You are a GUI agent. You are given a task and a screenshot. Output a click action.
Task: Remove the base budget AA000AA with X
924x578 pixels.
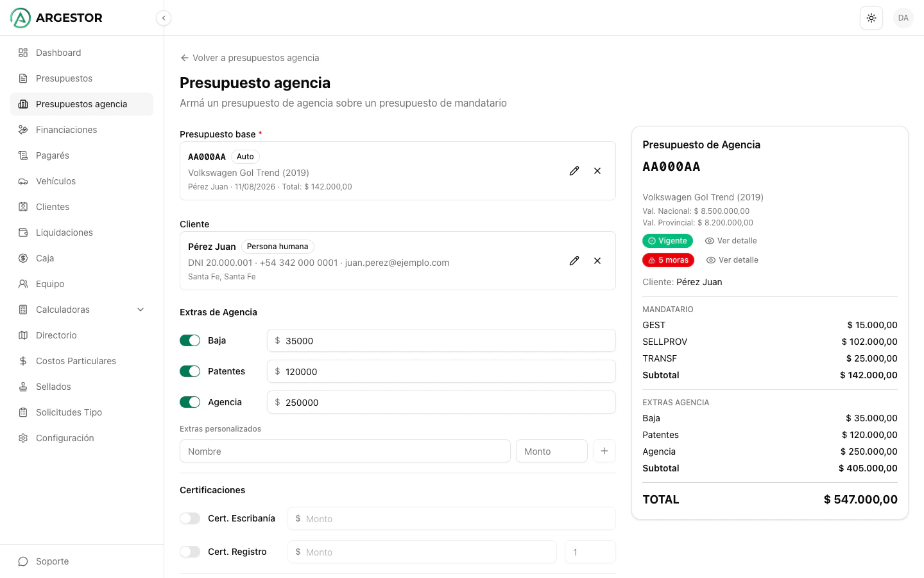tap(597, 171)
